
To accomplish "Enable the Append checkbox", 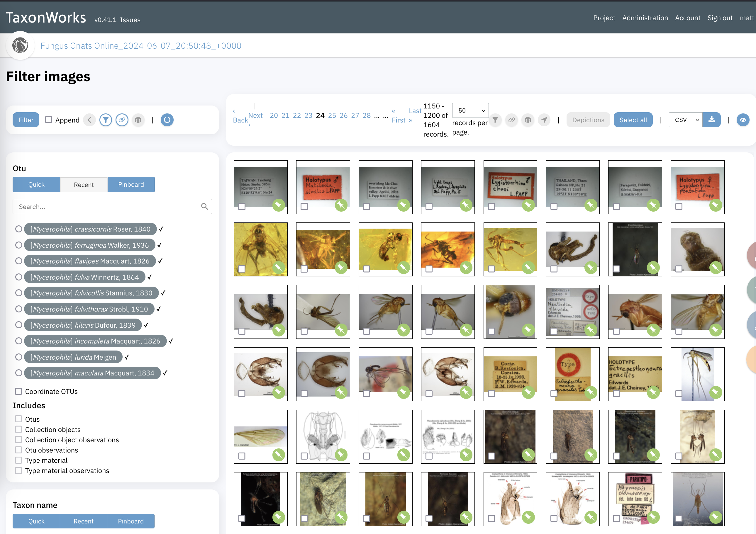I will point(49,120).
